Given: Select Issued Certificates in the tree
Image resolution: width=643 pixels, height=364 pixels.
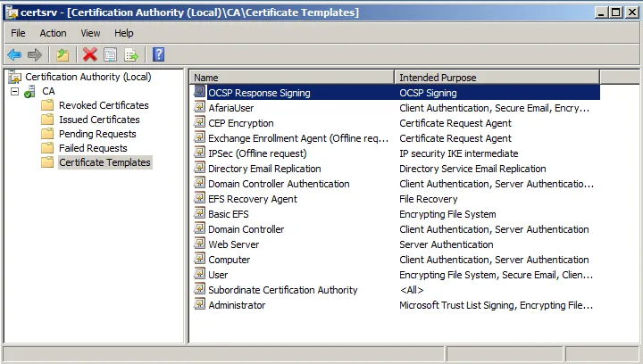Looking at the screenshot, I should click(x=99, y=120).
